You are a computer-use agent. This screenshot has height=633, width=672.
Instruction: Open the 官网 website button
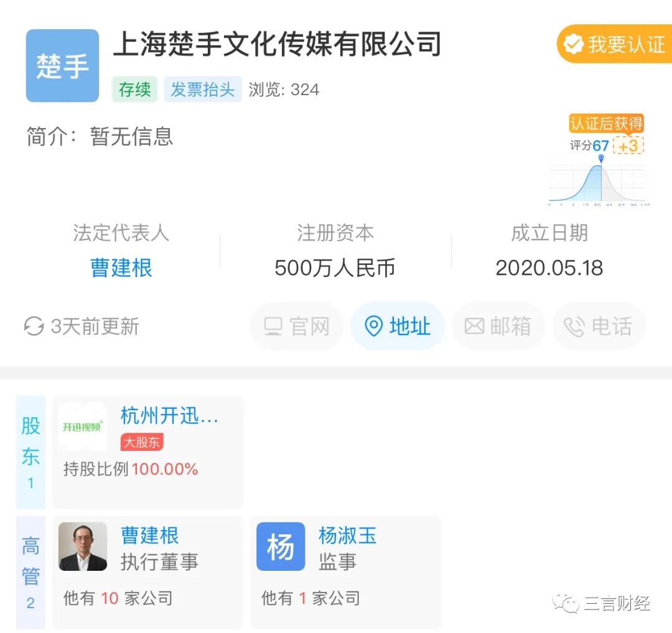point(297,326)
